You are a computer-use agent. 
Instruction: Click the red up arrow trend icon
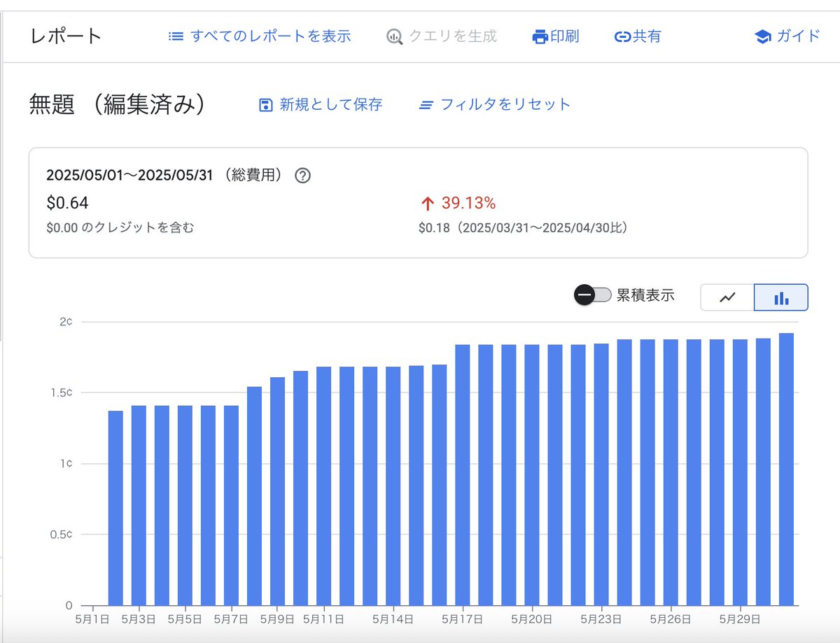427,204
